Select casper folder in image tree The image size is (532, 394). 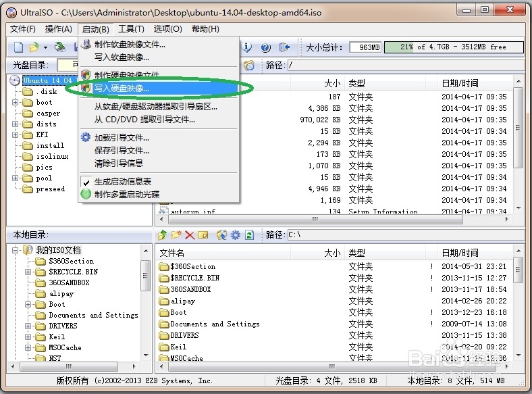pyautogui.click(x=48, y=113)
